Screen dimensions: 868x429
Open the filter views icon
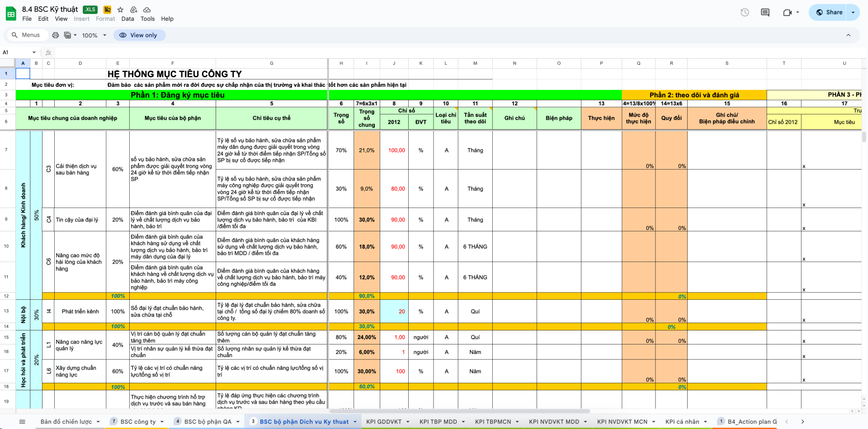point(67,35)
